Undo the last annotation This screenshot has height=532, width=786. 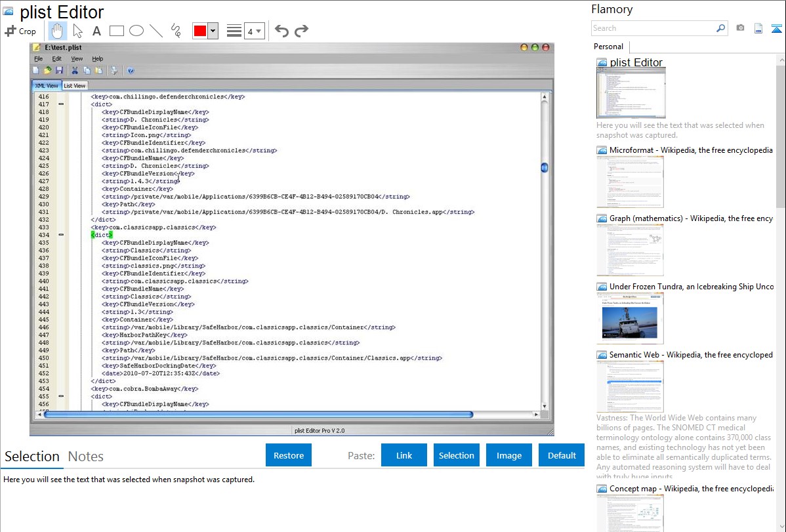pyautogui.click(x=281, y=31)
